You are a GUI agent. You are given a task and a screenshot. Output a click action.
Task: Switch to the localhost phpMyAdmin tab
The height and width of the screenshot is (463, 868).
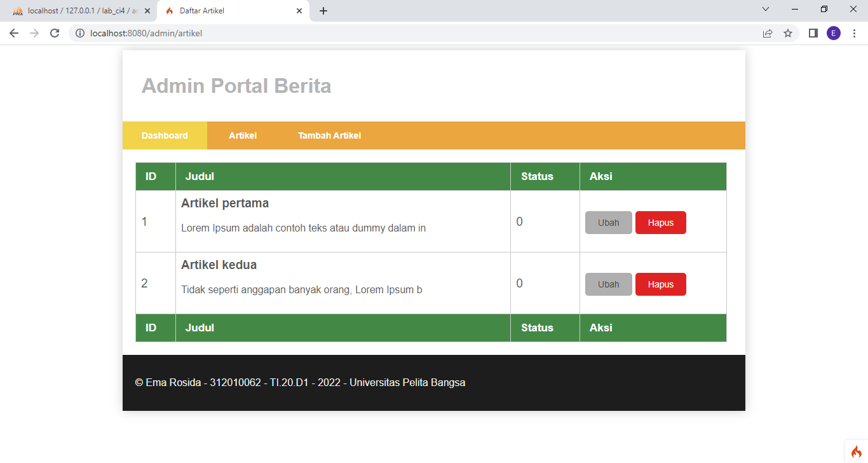point(76,10)
